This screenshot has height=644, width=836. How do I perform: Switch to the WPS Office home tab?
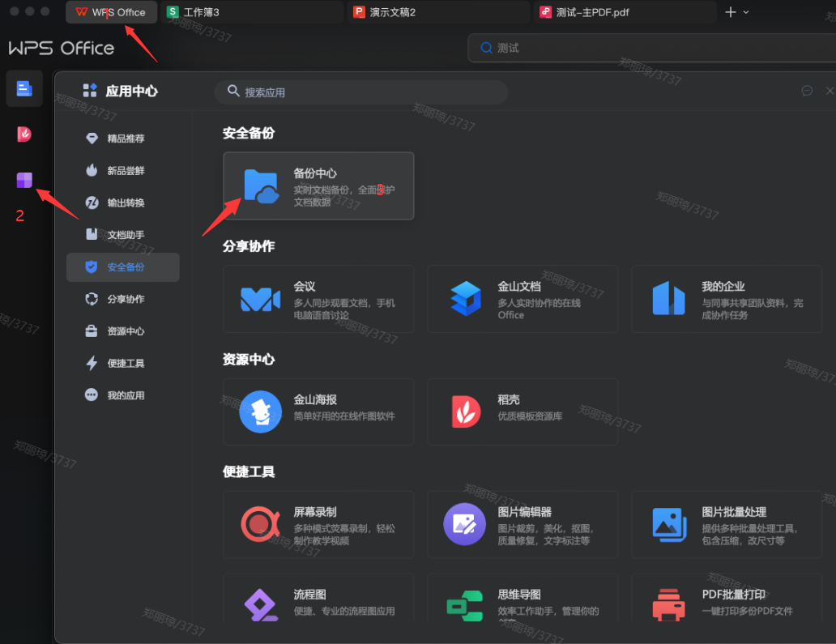tap(112, 12)
